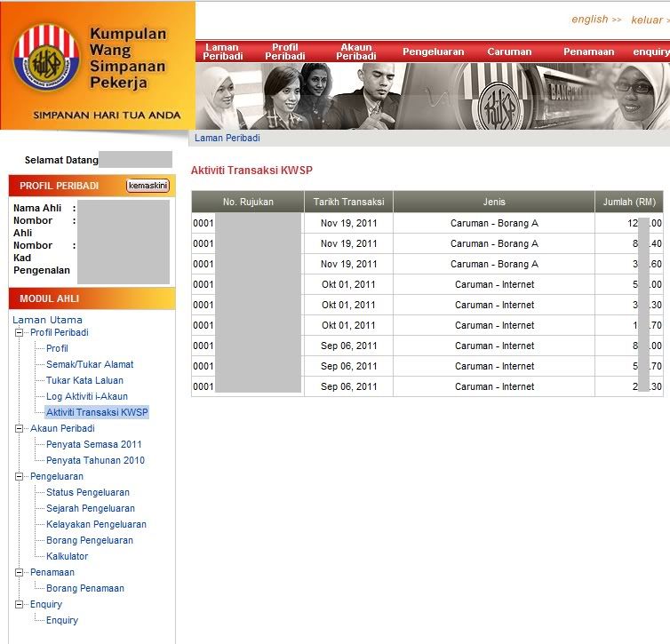Collapse the Enquiry tree node
This screenshot has height=644, width=670.
[x=20, y=604]
